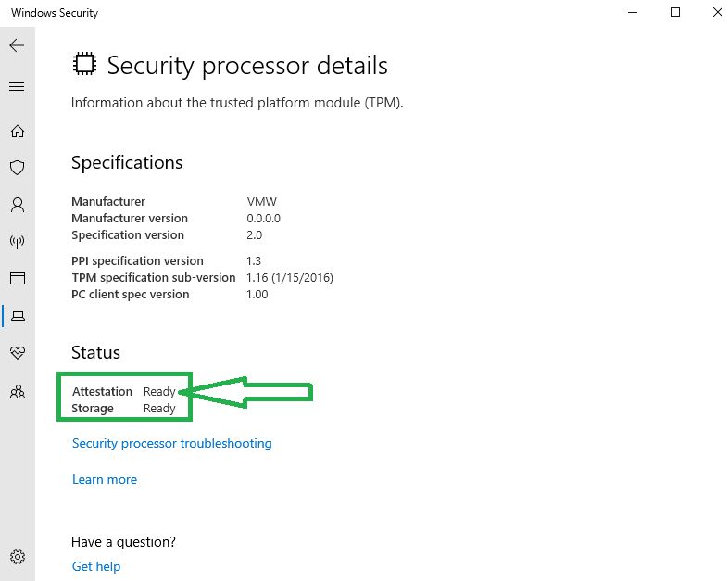
Task: Open Virus & threat protection shield icon
Action: 17,168
